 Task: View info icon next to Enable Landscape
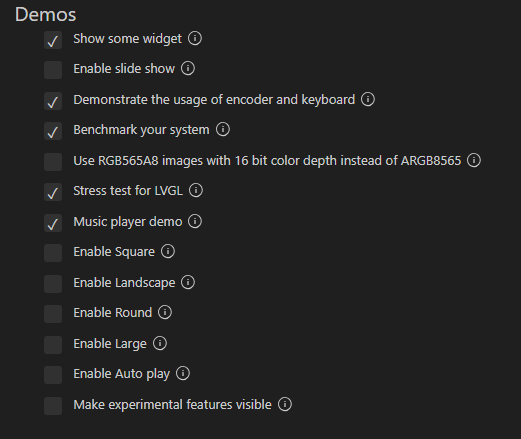(x=188, y=282)
